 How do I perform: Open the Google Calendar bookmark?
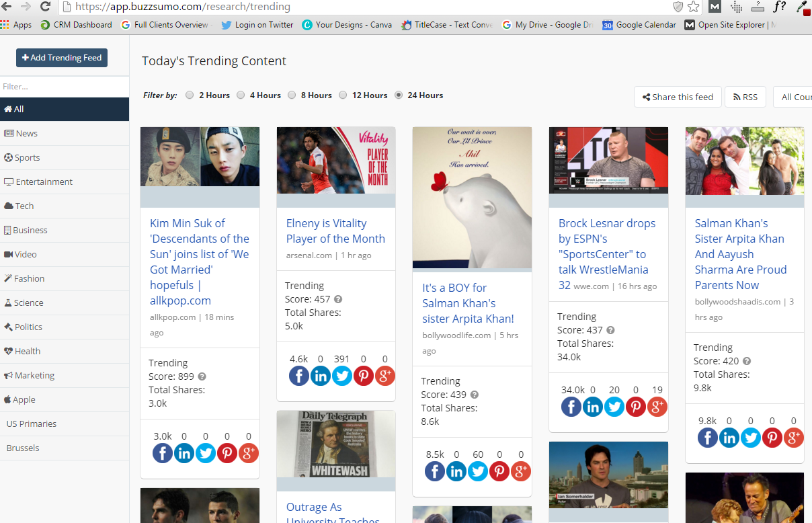coord(639,25)
